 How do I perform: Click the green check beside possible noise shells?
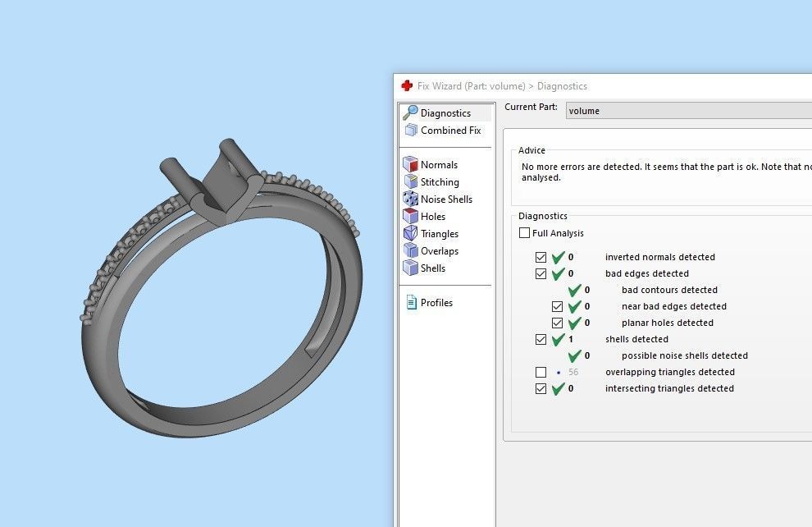pyautogui.click(x=574, y=355)
